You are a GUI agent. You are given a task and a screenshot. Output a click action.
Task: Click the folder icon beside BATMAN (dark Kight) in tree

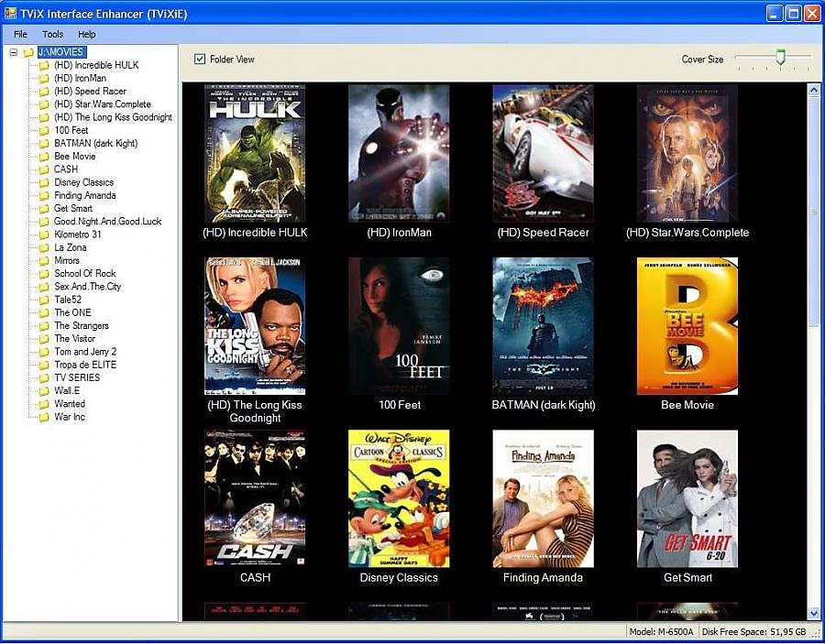44,144
